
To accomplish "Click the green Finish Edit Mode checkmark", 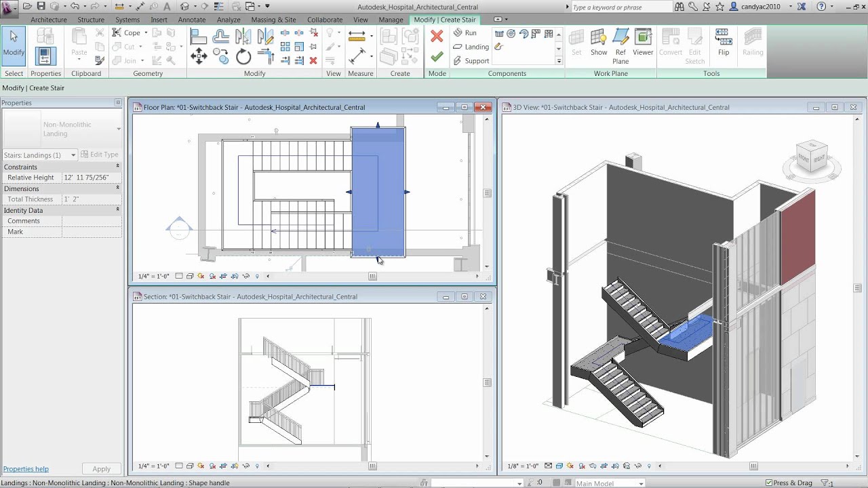I will pos(437,58).
